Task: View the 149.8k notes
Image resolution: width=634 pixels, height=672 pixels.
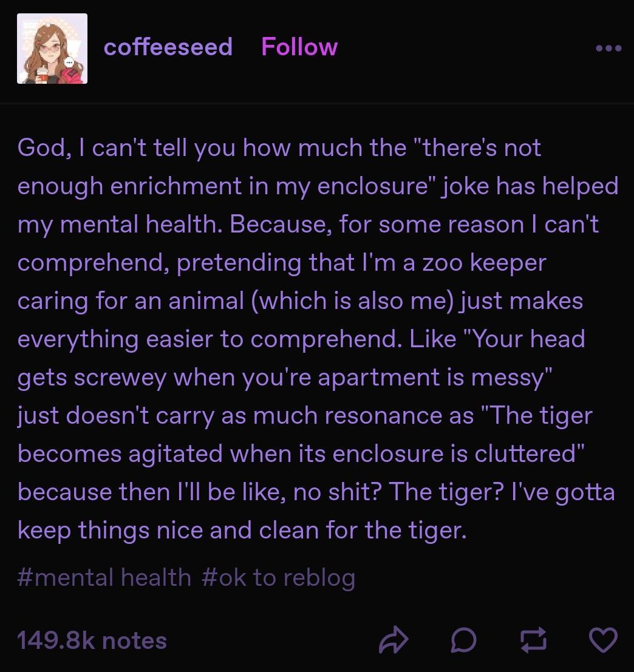Action: tap(92, 640)
